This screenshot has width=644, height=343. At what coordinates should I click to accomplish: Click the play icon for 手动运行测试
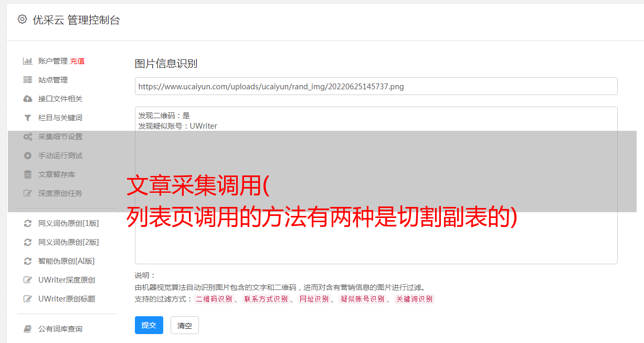click(x=28, y=155)
